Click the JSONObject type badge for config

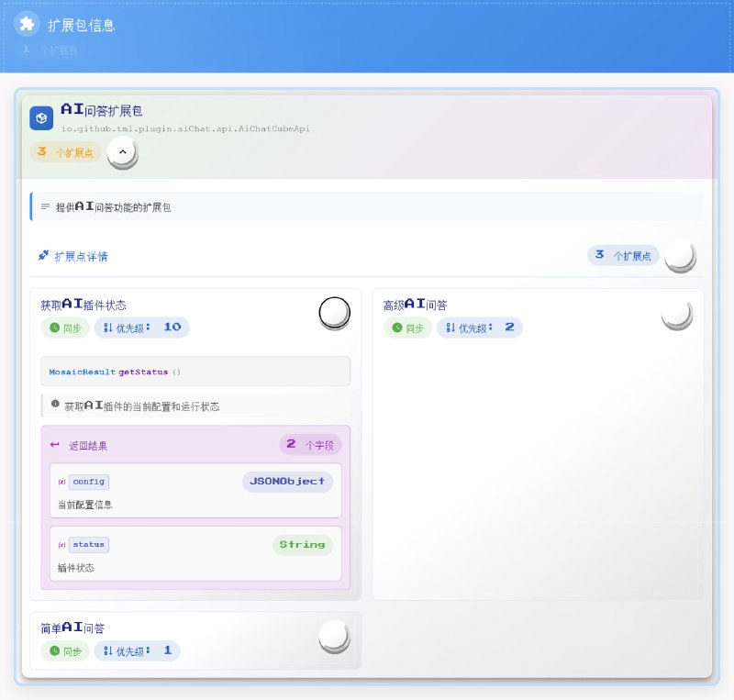[287, 481]
